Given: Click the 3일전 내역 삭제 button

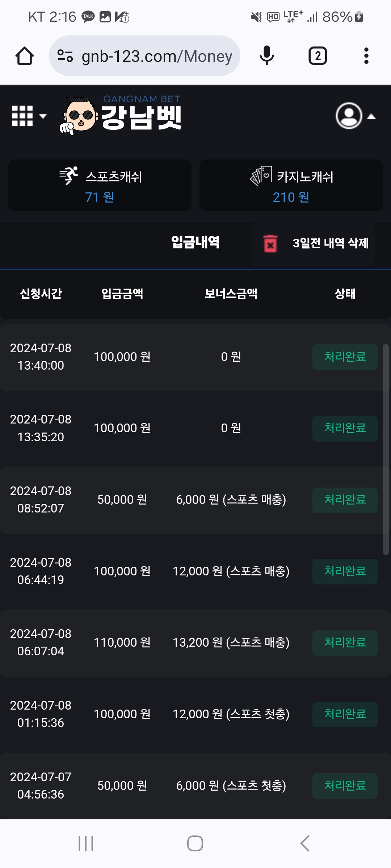Looking at the screenshot, I should click(330, 243).
